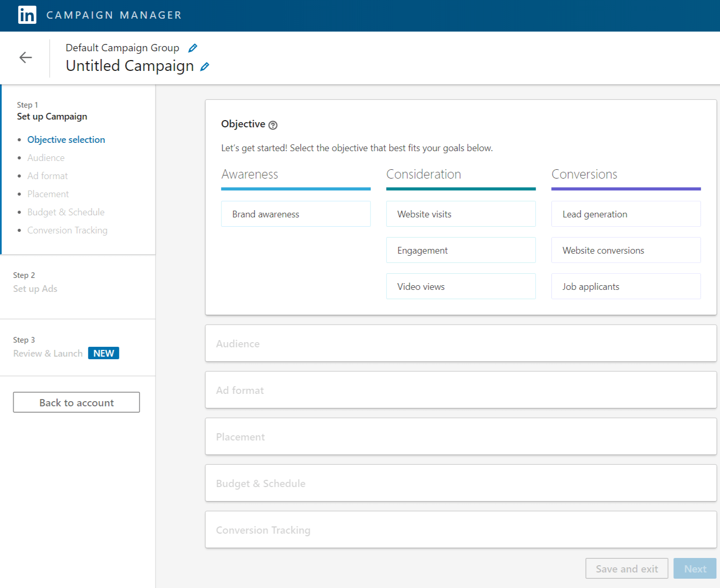
Task: Click the back arrow icon
Action: (x=25, y=57)
